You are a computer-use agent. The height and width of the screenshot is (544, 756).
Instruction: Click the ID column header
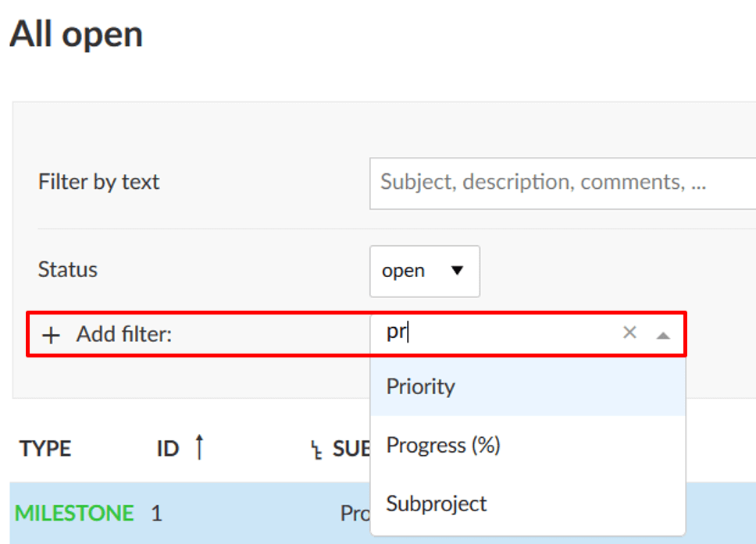167,449
